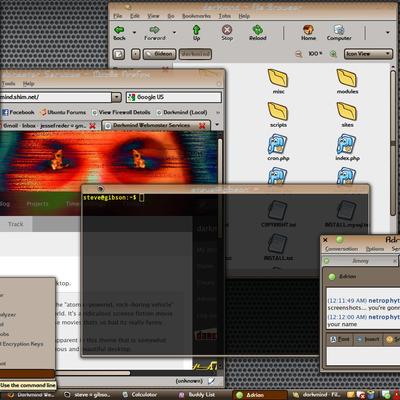This screenshot has height=400, width=400.
Task: Open Bookmarks menu in file manager
Action: click(x=196, y=16)
